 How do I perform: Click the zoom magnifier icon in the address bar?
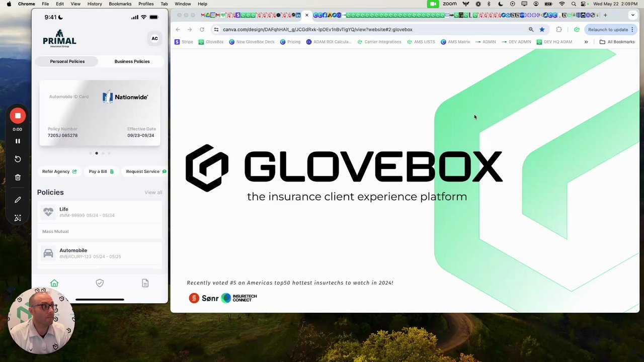[531, 30]
